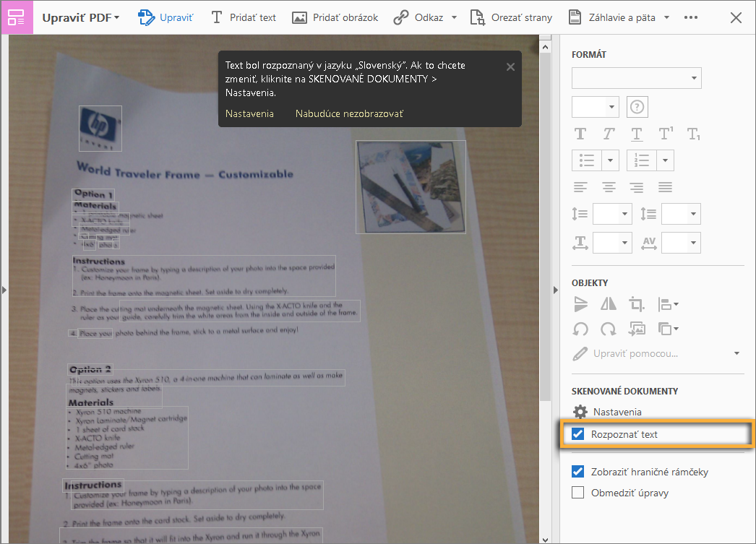756x544 pixels.
Task: Collapse the right panel arrow
Action: pos(555,290)
